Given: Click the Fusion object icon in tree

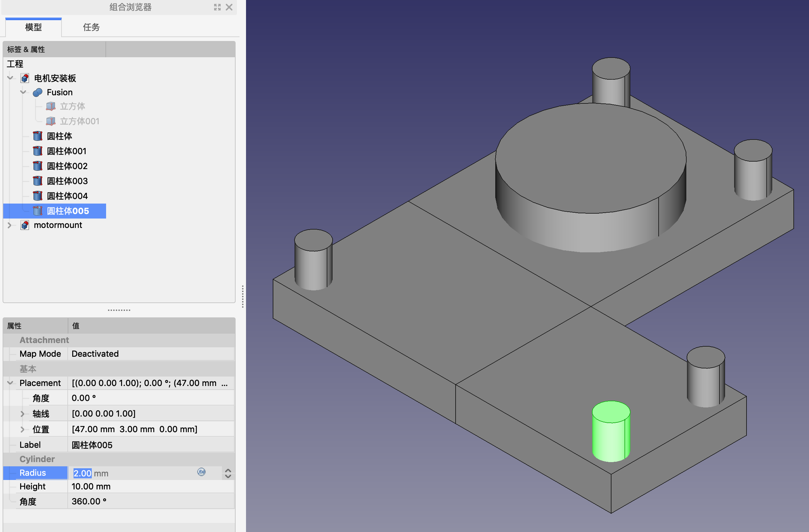Looking at the screenshot, I should click(x=37, y=92).
